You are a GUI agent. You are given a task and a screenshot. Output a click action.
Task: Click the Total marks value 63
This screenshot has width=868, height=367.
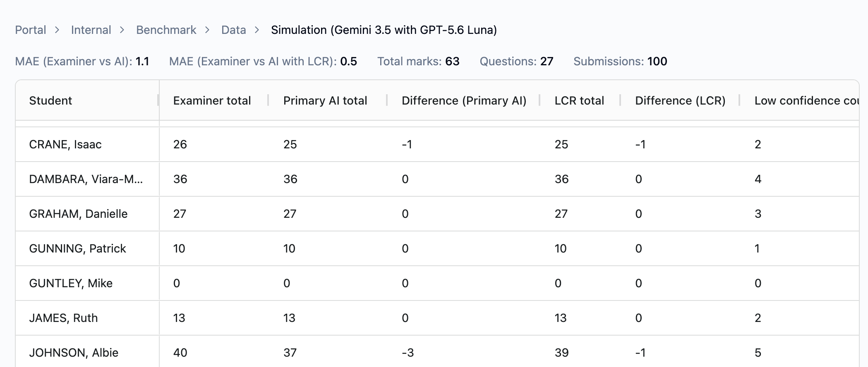[x=452, y=61]
